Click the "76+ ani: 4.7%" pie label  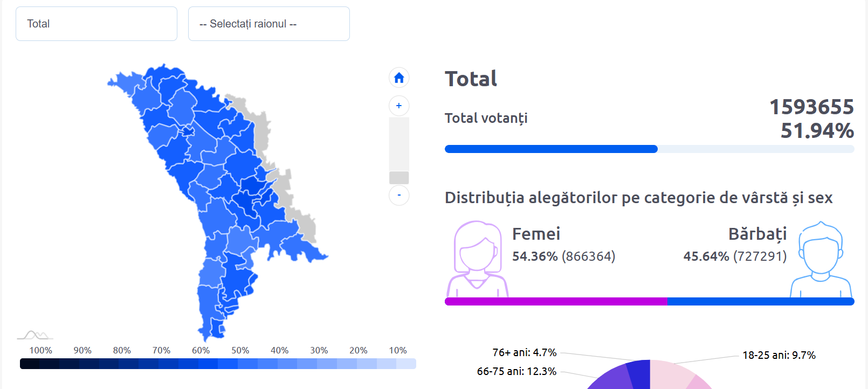525,352
